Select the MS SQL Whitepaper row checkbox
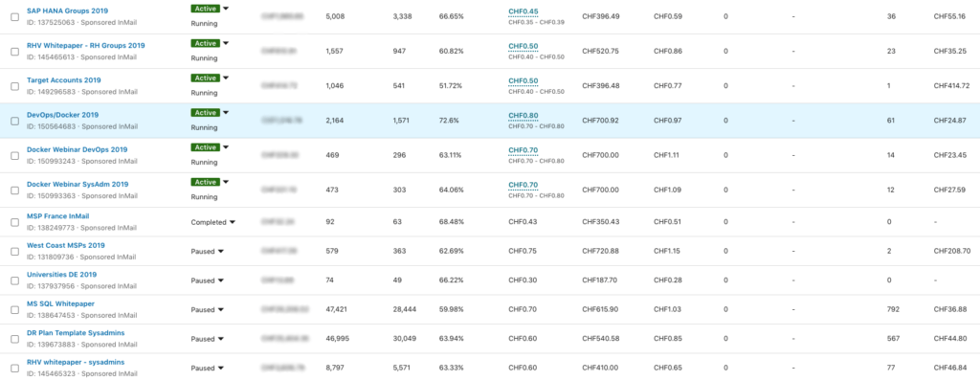The width and height of the screenshot is (980, 381). (14, 309)
